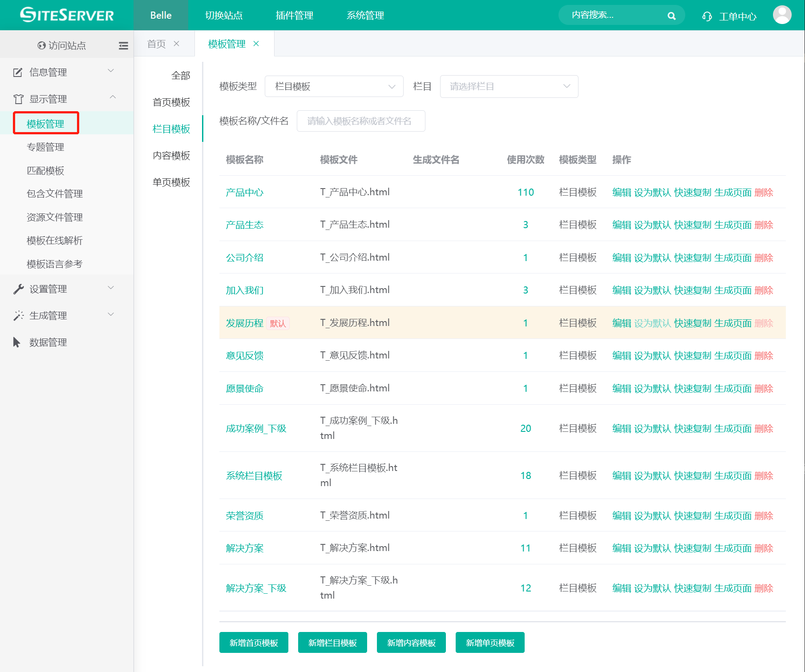Switch to the 内容模板 category tab

tap(171, 156)
